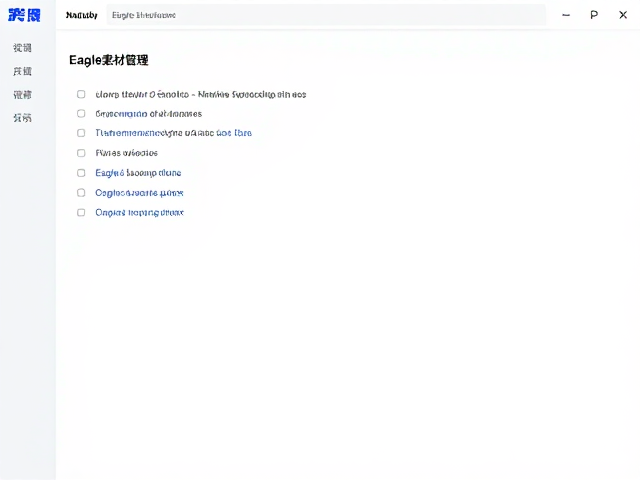640x480 pixels.
Task: Click the "Eagle素材管理" page heading
Action: click(109, 60)
